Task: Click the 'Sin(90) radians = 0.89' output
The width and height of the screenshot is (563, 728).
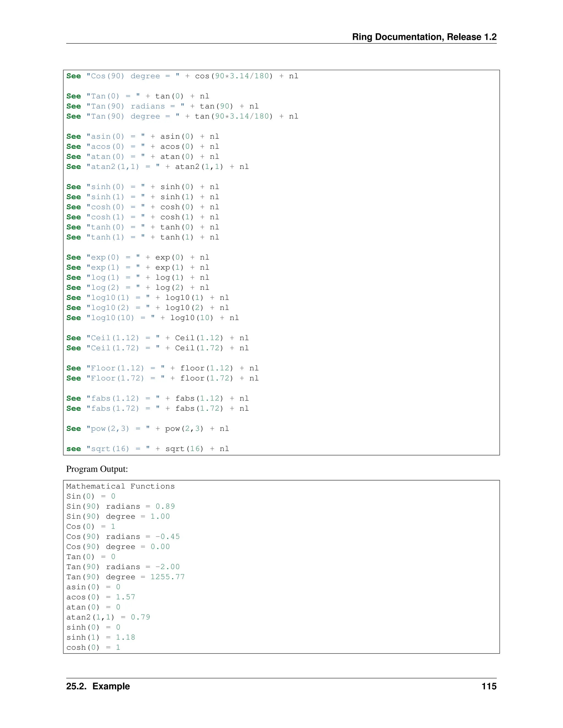Action: 120,506
